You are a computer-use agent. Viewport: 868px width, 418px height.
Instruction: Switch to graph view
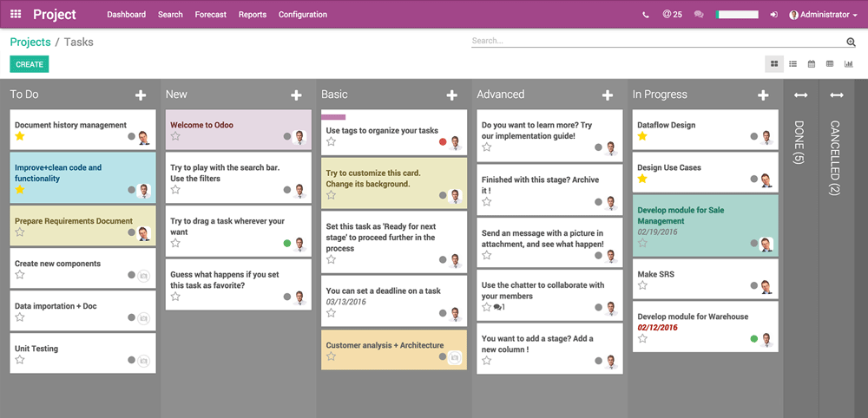(848, 64)
